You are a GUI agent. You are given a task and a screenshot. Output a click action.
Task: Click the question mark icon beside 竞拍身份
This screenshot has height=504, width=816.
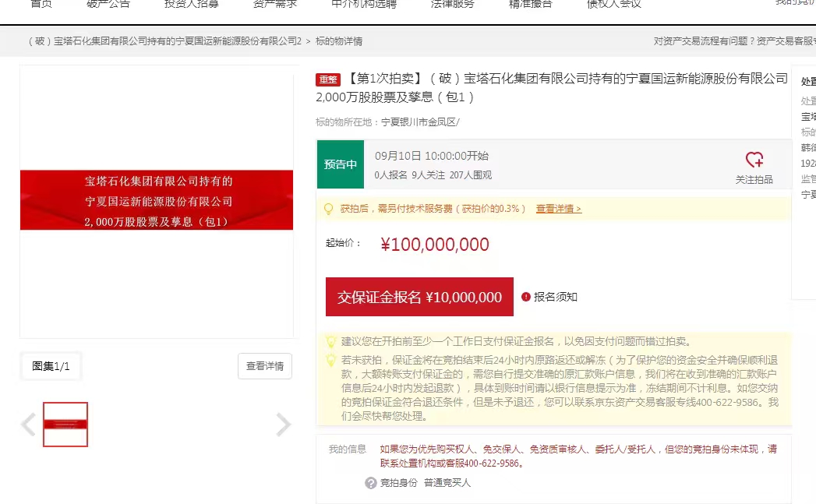(370, 483)
